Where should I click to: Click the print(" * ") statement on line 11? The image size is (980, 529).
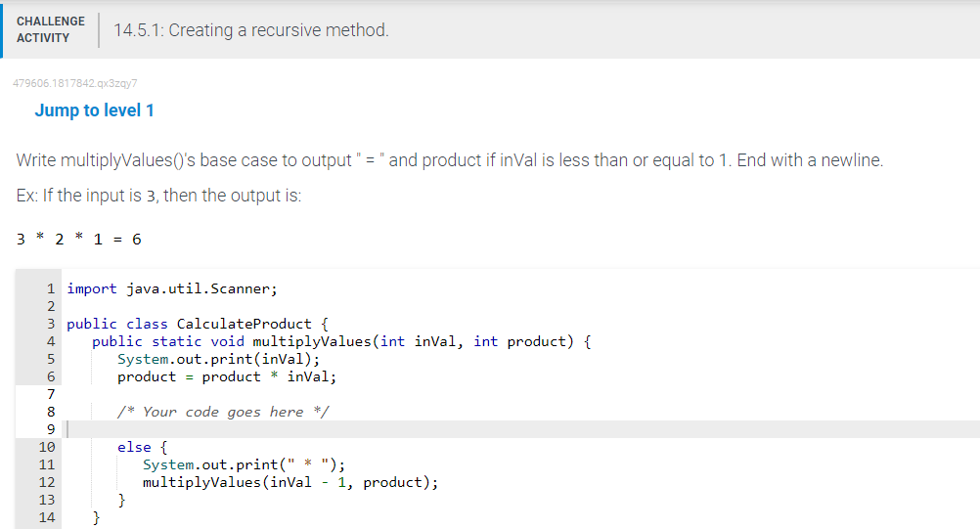[x=244, y=464]
